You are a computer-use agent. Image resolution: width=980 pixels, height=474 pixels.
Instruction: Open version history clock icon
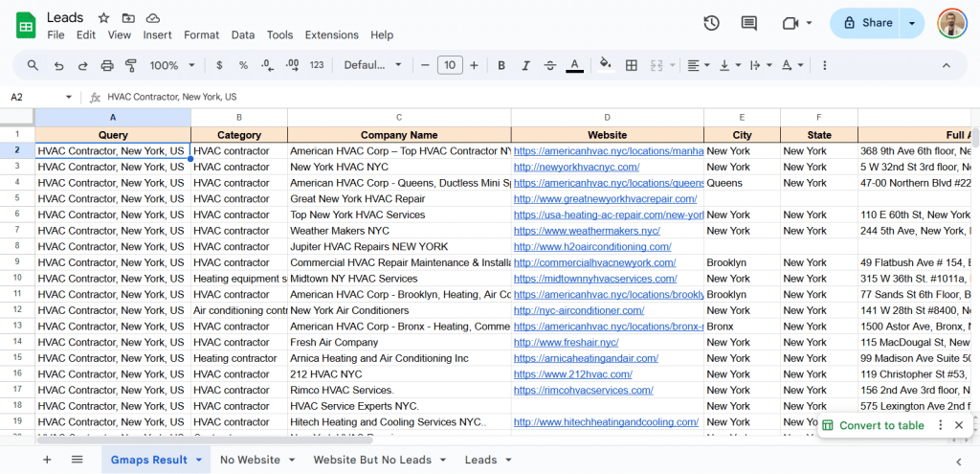click(711, 23)
